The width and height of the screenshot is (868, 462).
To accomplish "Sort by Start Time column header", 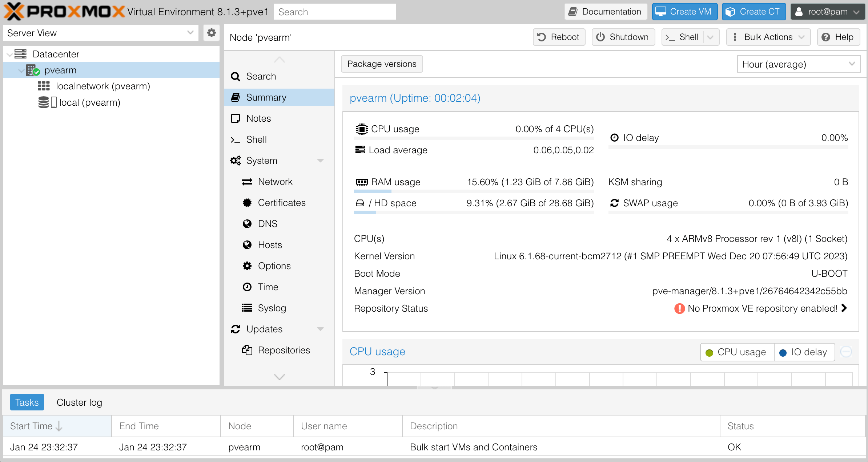I will tap(57, 426).
